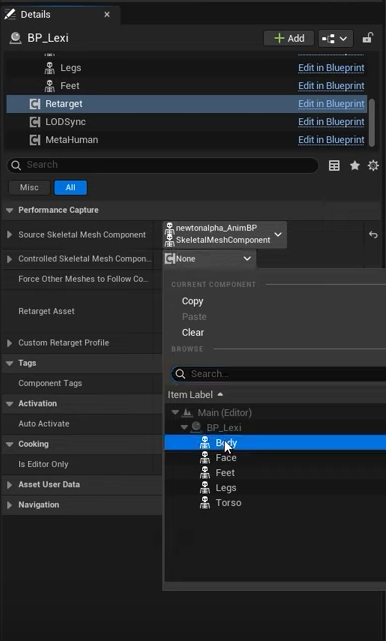Select the Misc filter button

[x=29, y=188]
